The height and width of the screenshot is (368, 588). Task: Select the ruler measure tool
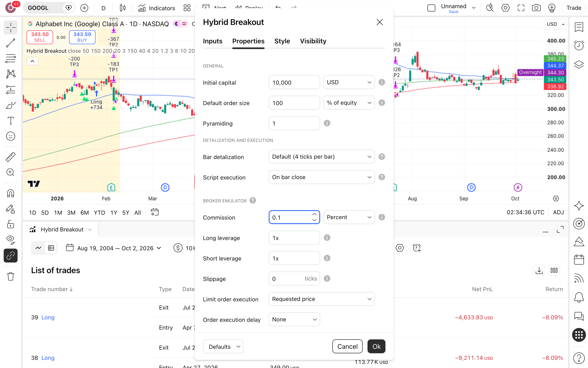[x=10, y=157]
